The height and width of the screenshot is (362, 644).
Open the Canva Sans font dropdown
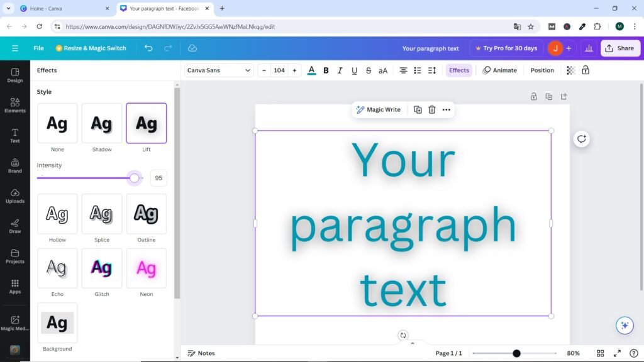tap(218, 70)
